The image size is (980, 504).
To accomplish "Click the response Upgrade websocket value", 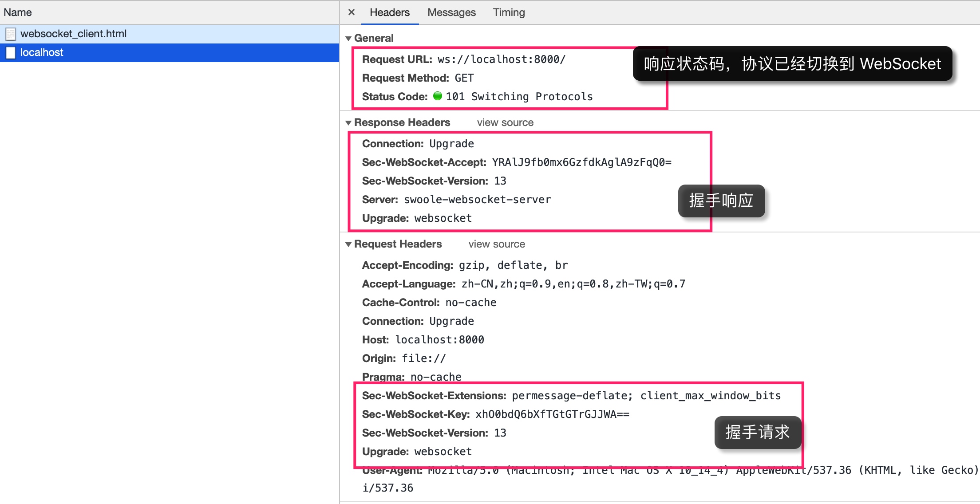I will click(443, 218).
